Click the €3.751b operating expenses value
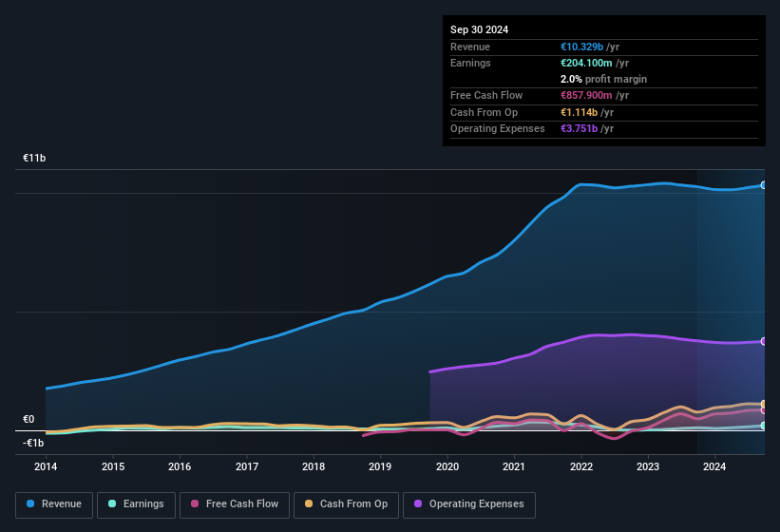 point(579,128)
